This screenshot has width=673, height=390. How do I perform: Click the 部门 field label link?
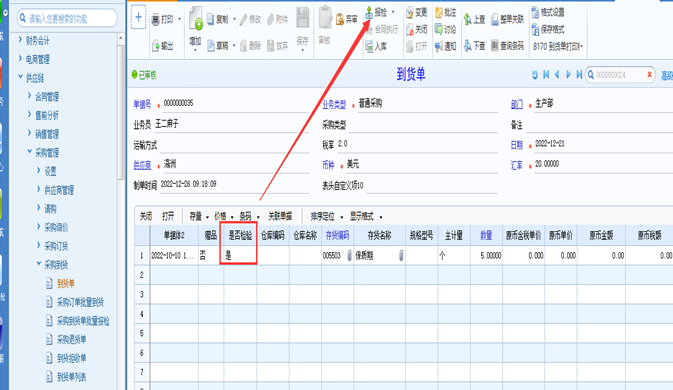point(517,104)
